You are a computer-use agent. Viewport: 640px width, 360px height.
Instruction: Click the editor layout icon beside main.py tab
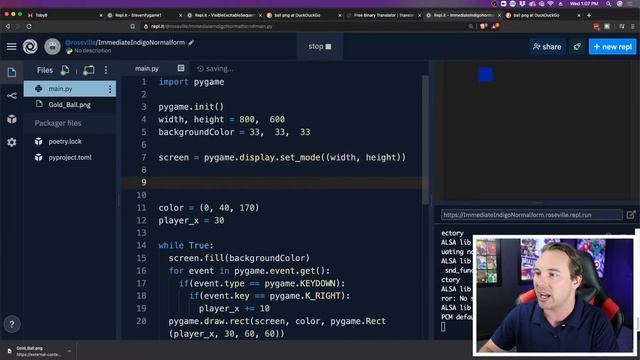click(181, 68)
